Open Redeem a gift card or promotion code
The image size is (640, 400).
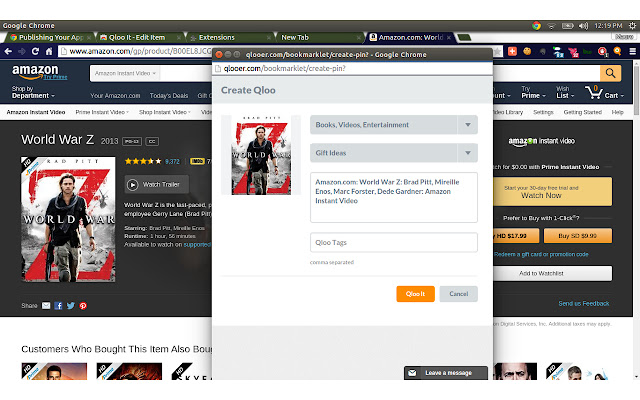pyautogui.click(x=541, y=254)
